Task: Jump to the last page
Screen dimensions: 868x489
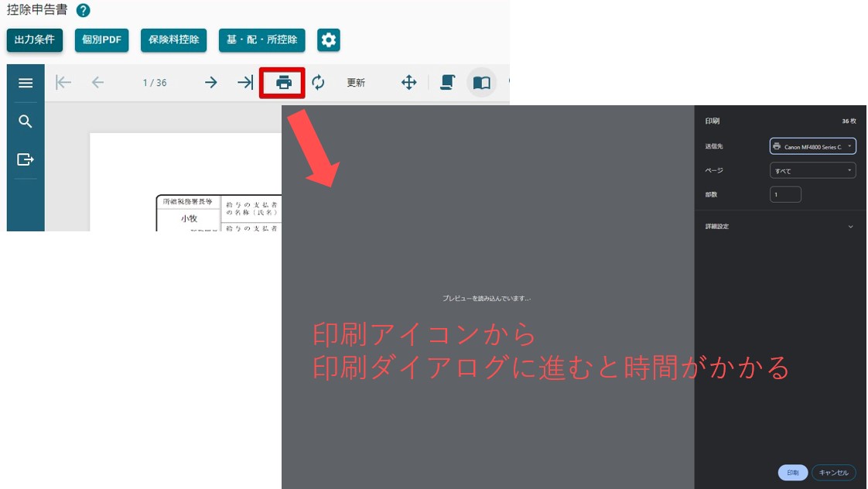Action: click(245, 83)
